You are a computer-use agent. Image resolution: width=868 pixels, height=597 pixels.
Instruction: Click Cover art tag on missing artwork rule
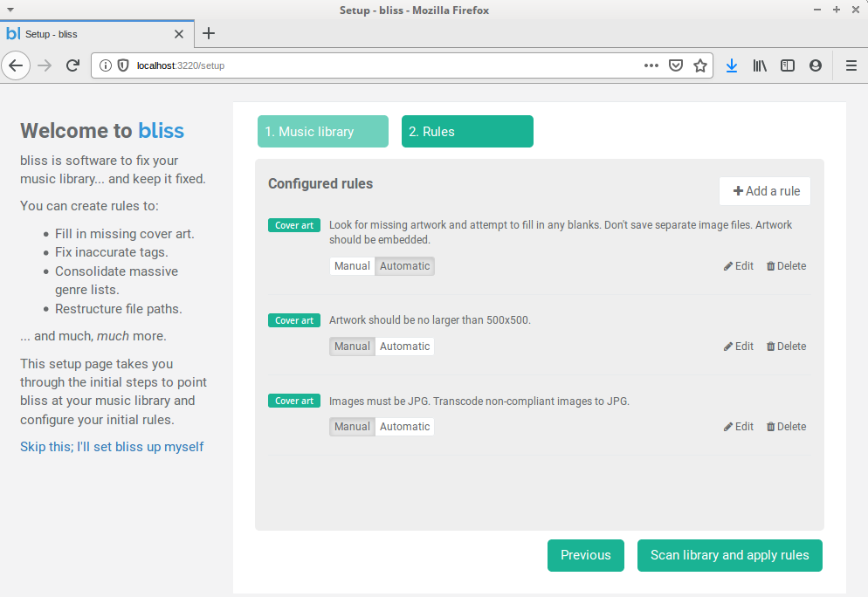[294, 225]
